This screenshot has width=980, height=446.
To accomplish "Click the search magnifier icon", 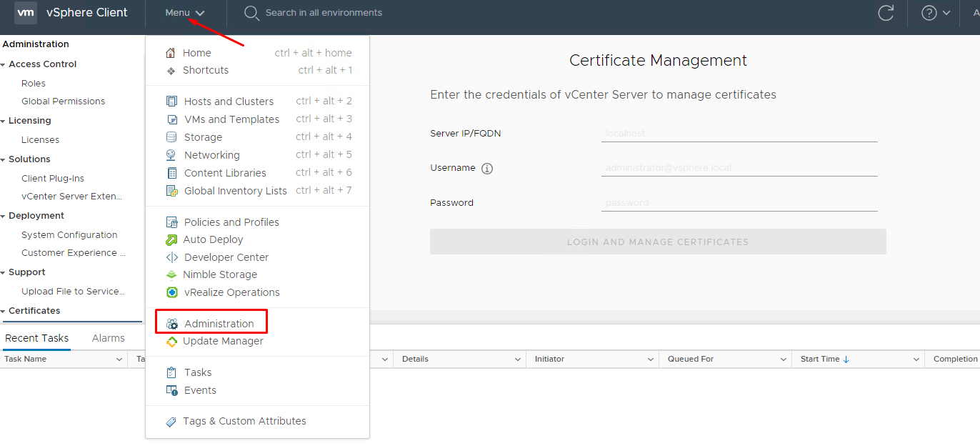I will tap(251, 13).
